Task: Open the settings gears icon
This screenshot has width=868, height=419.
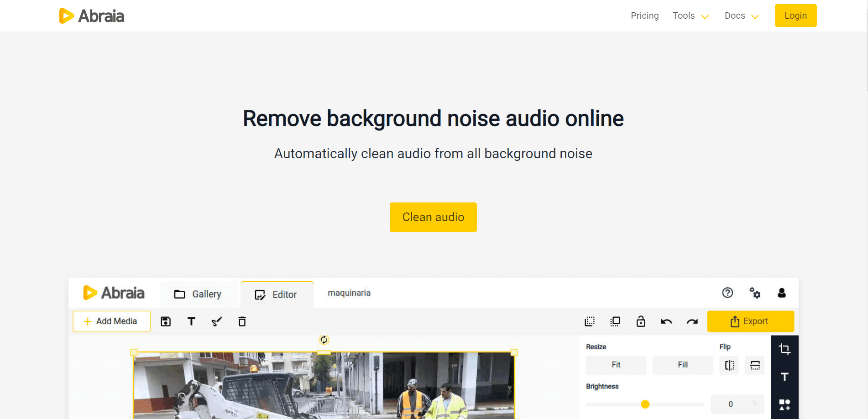Action: [x=755, y=293]
